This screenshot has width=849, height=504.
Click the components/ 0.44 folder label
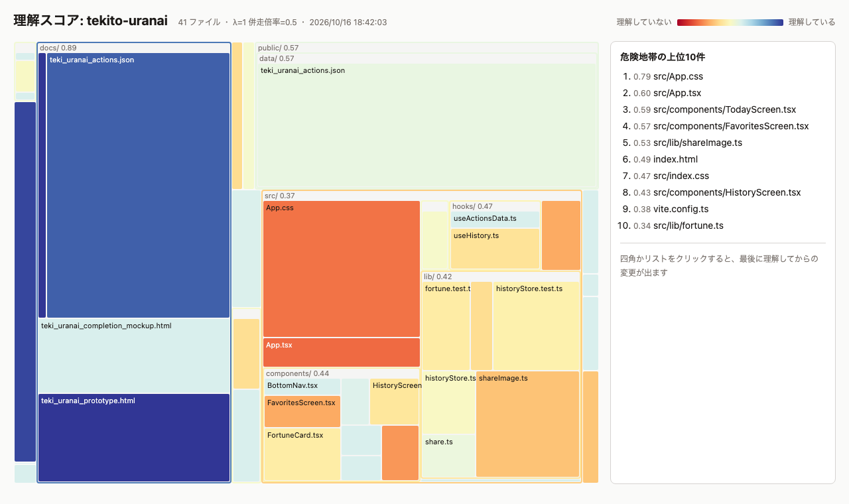coord(298,373)
